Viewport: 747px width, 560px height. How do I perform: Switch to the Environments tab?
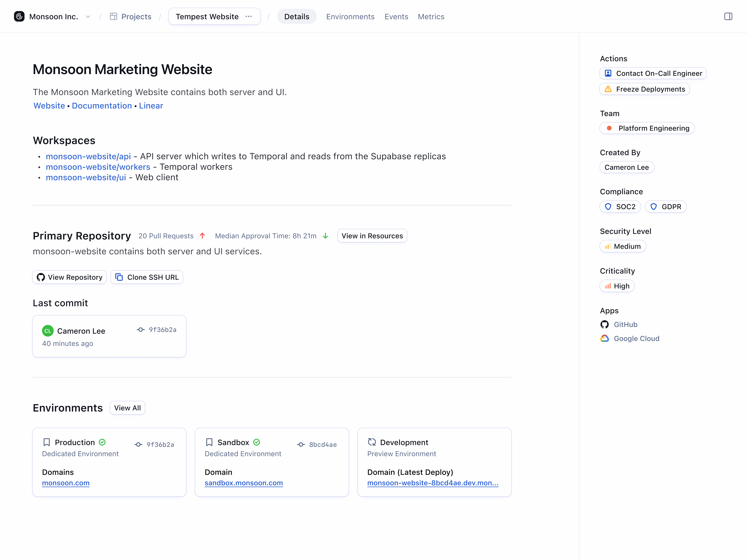350,16
